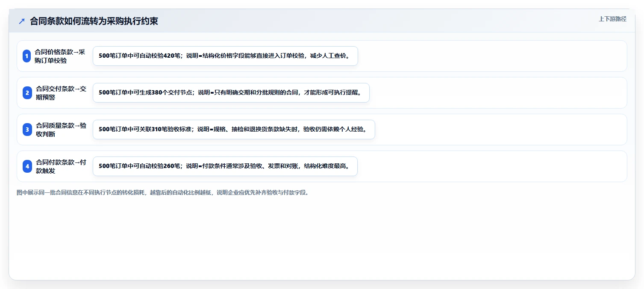Click the step 3 number badge
This screenshot has height=289, width=644.
(27, 130)
